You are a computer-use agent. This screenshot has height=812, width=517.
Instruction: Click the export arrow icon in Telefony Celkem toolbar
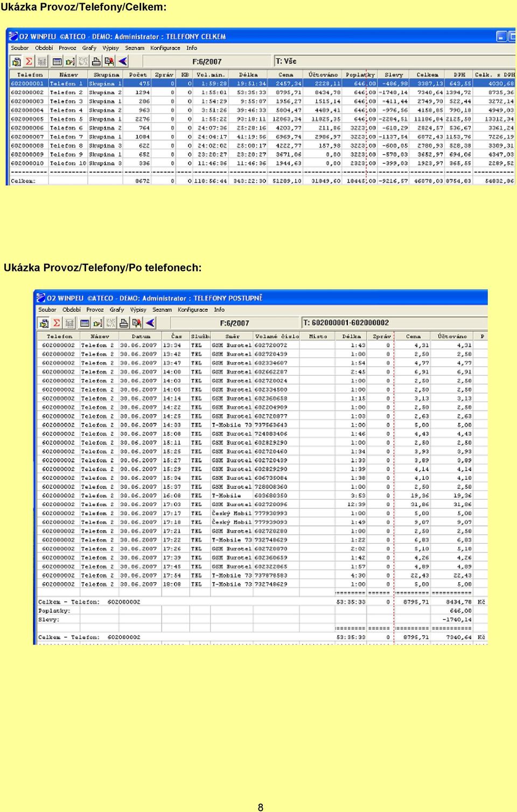pos(70,61)
